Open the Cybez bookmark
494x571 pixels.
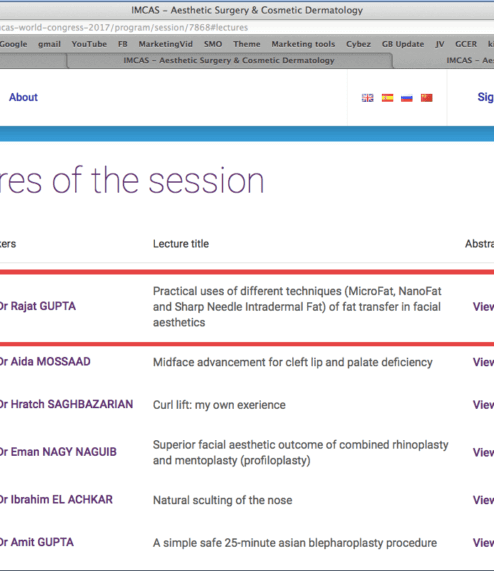[359, 44]
